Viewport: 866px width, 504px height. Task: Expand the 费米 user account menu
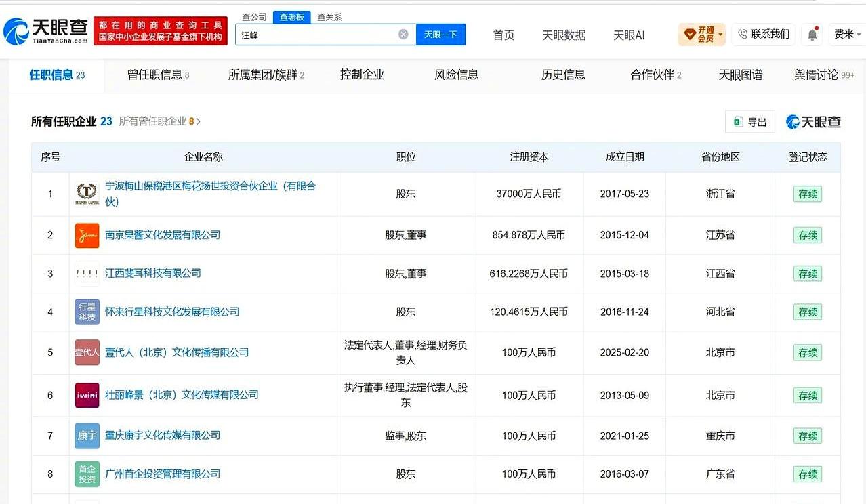847,35
